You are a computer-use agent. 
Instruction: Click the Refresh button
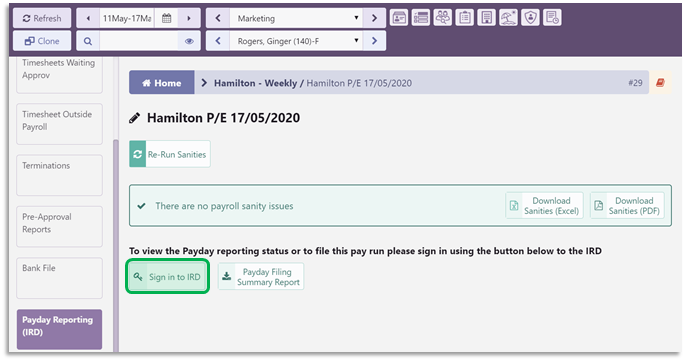point(42,18)
